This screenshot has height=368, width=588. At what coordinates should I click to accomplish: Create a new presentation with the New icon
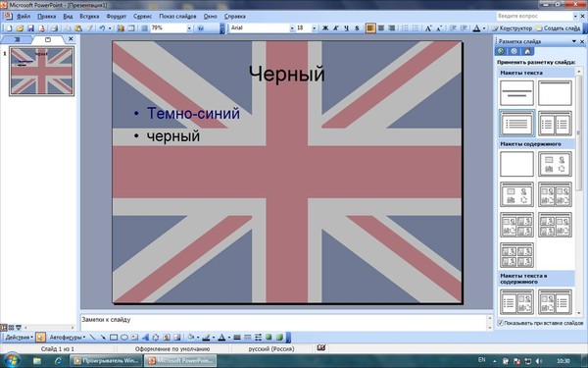point(9,28)
